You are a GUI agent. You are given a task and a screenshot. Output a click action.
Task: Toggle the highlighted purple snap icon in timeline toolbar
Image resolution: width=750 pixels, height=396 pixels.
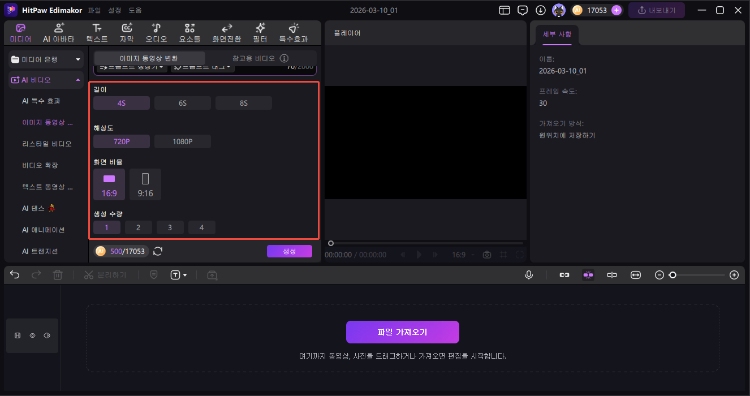[x=588, y=275]
